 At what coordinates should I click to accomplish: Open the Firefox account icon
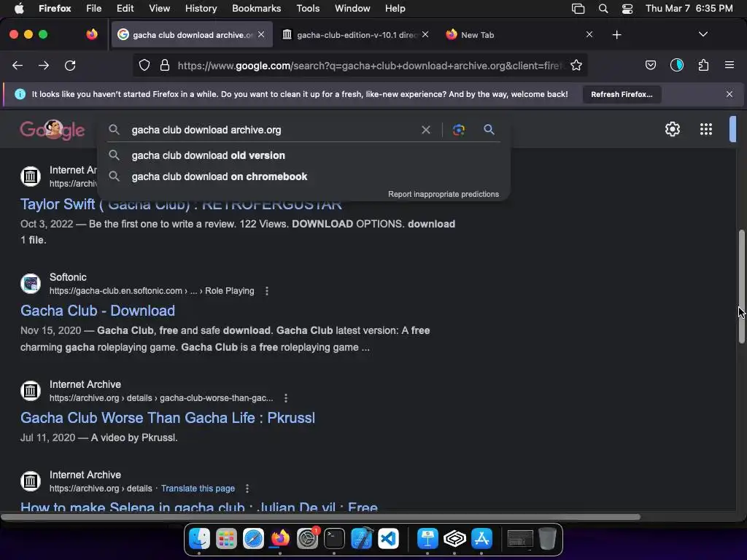(676, 65)
